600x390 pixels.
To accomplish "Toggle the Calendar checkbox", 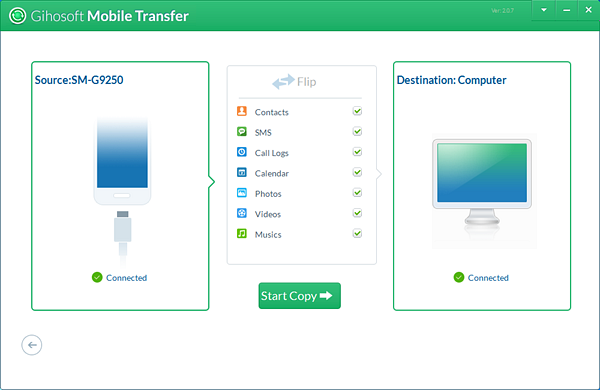I will pyautogui.click(x=357, y=172).
